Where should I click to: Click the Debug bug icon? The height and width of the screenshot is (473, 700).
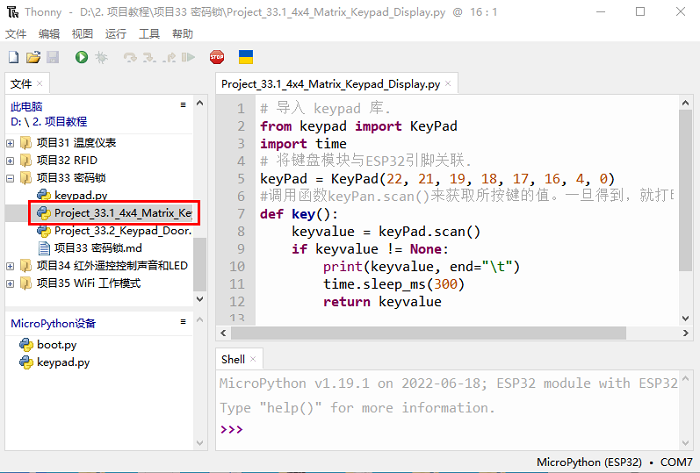pos(101,58)
